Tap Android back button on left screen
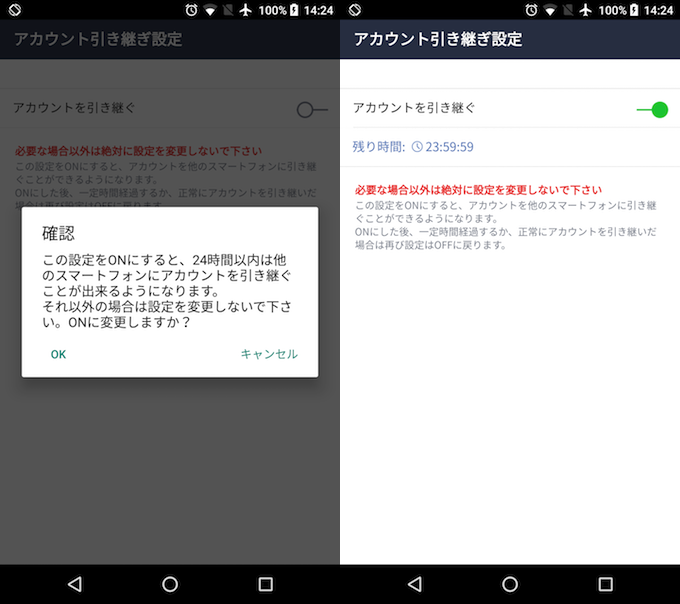 (74, 584)
